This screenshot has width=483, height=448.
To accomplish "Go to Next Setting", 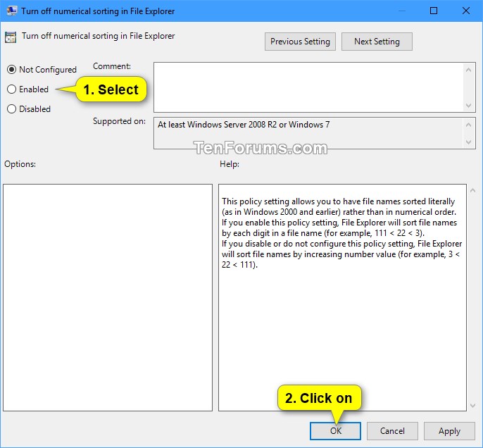I will tap(377, 42).
